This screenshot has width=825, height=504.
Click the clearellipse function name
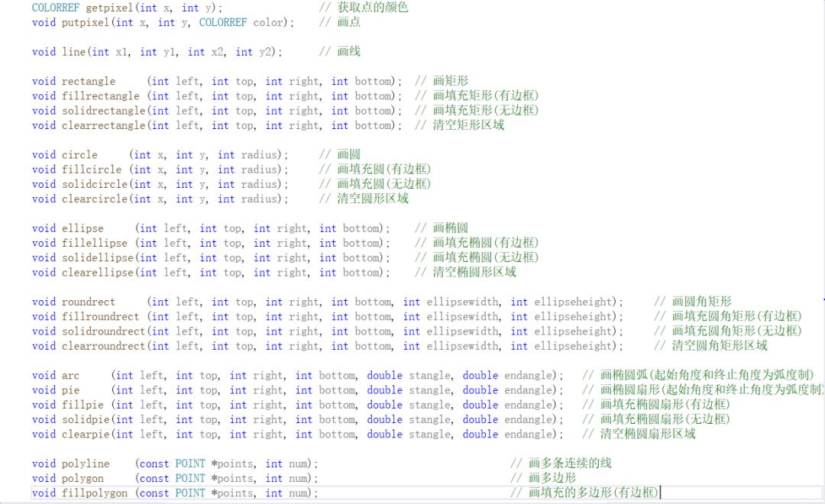click(98, 273)
